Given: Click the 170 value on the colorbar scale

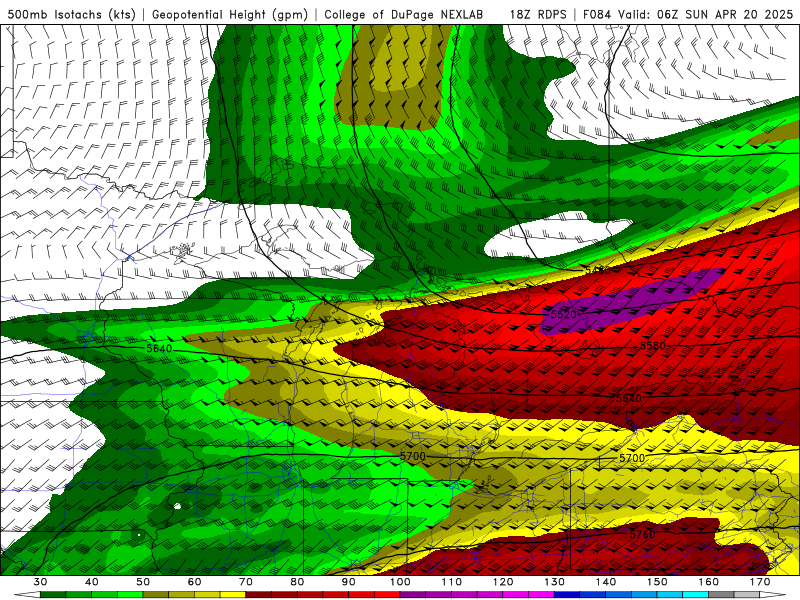Looking at the screenshot, I should tap(760, 582).
